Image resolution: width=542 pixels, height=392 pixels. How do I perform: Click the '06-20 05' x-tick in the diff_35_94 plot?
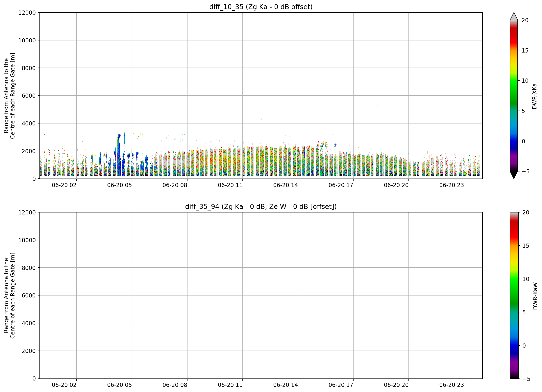(119, 385)
